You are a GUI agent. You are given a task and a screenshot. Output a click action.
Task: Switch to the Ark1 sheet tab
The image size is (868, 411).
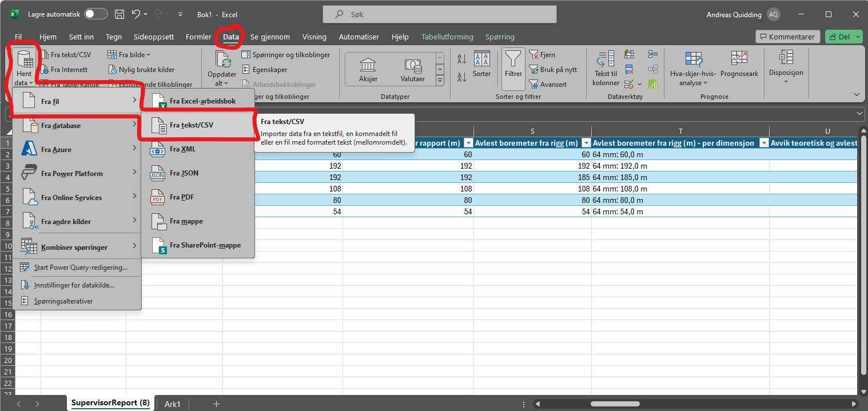tap(172, 404)
